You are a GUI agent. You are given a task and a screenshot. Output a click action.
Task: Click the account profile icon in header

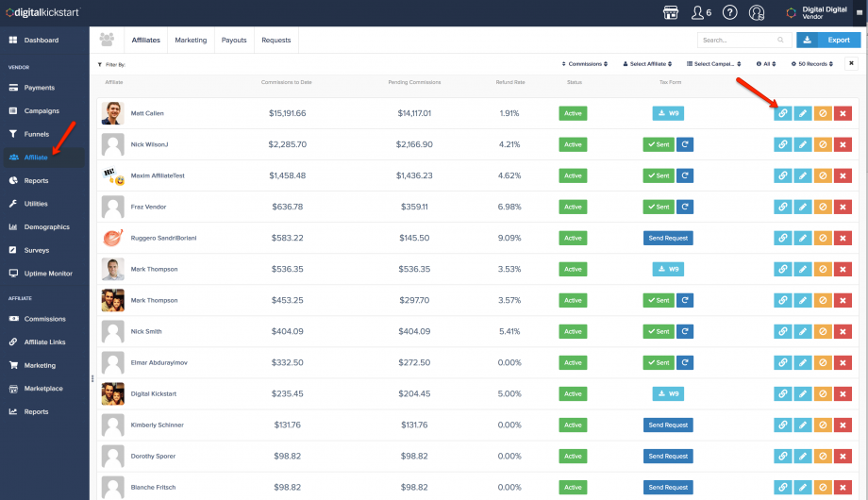pos(757,12)
